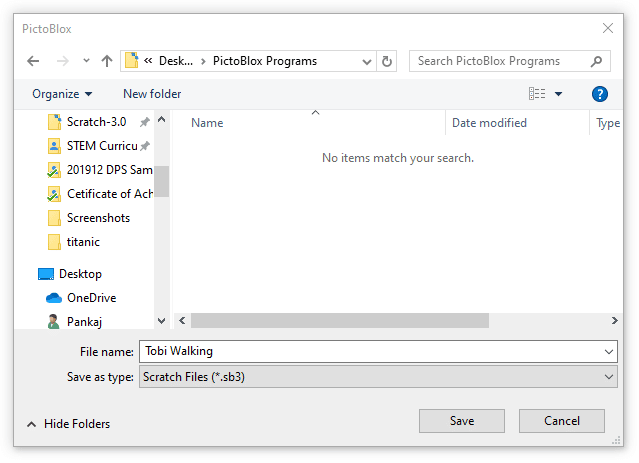Click the navigation pane scroll down arrow
The height and width of the screenshot is (463, 639).
161,321
